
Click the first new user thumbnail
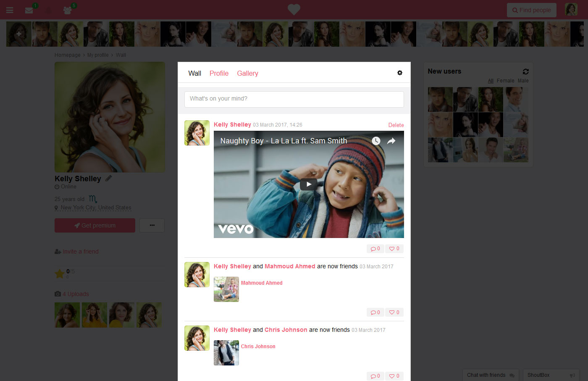tap(440, 99)
